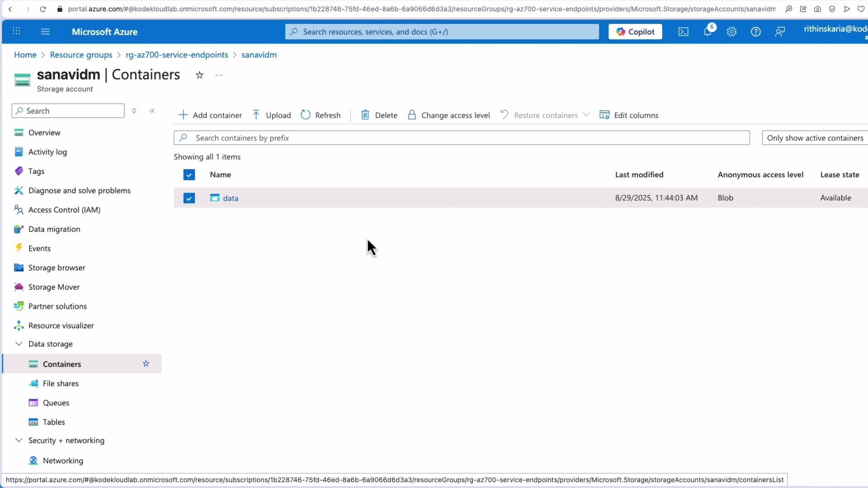
Task: Click browser back arrow
Action: click(10, 9)
